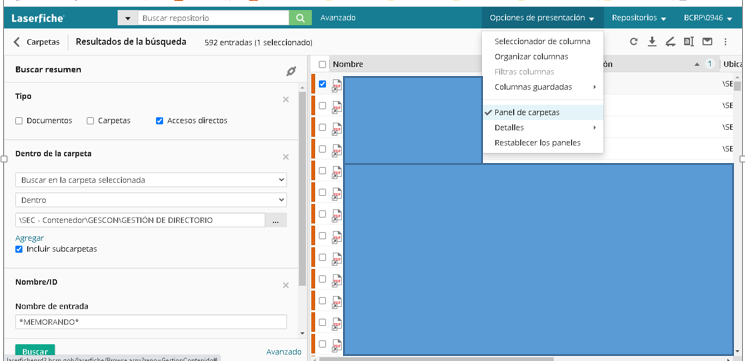Viewport: 745px width, 361px height.
Task: Click the results list scroll up arrow
Action: 737,77
